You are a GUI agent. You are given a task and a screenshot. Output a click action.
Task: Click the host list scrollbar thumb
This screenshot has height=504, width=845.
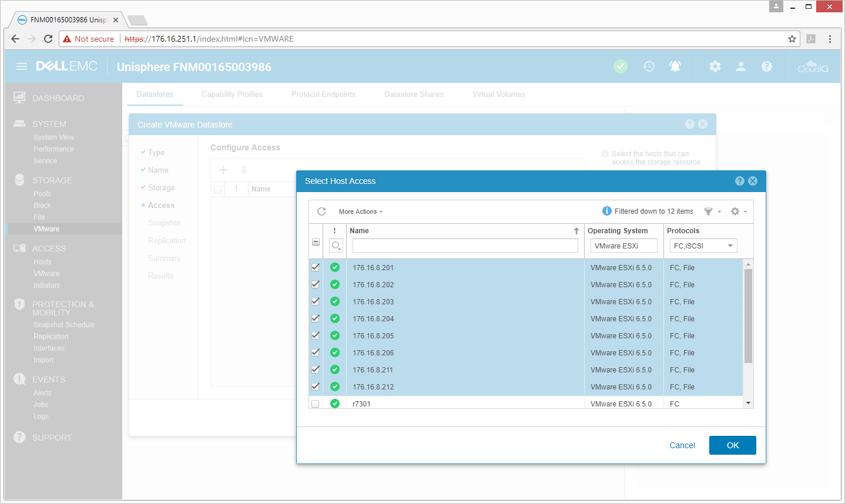[748, 316]
